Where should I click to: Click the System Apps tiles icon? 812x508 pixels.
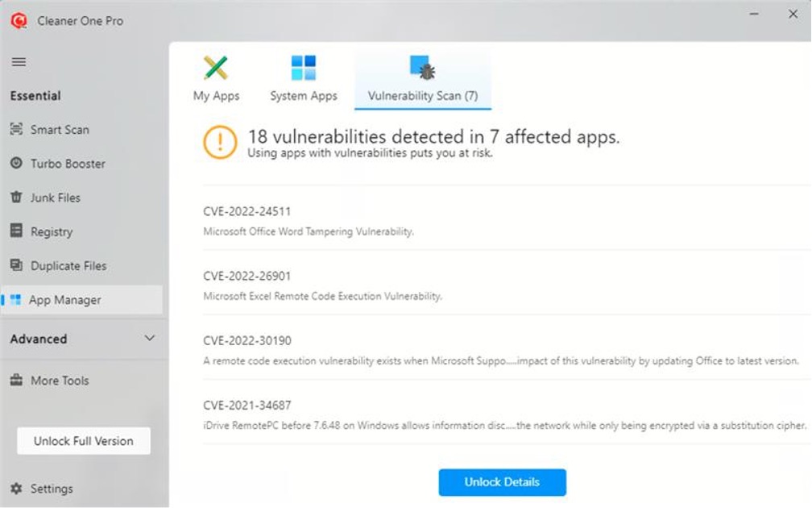coord(304,68)
